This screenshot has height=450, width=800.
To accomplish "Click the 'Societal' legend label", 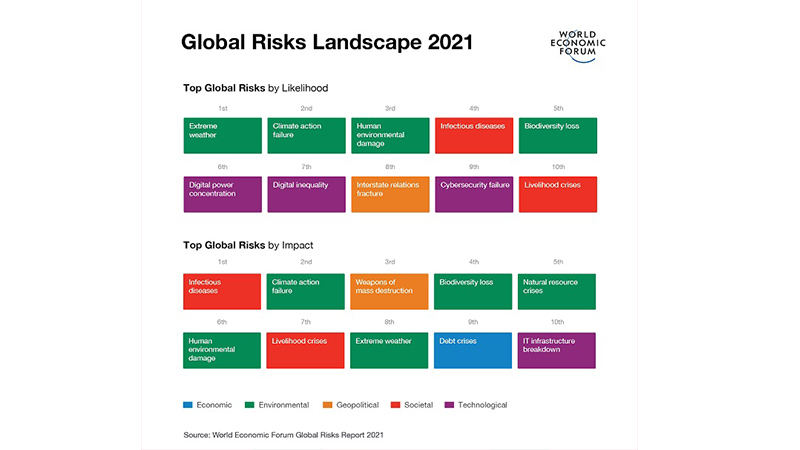I will pyautogui.click(x=418, y=405).
